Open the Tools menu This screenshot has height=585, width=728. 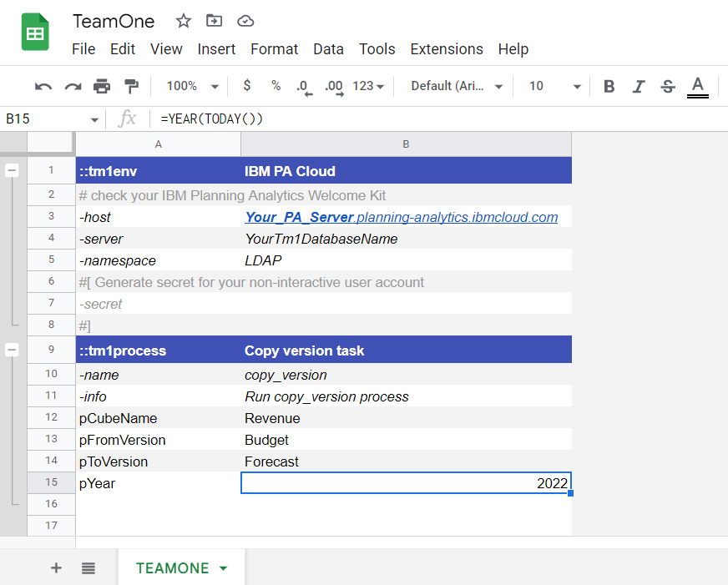(377, 48)
